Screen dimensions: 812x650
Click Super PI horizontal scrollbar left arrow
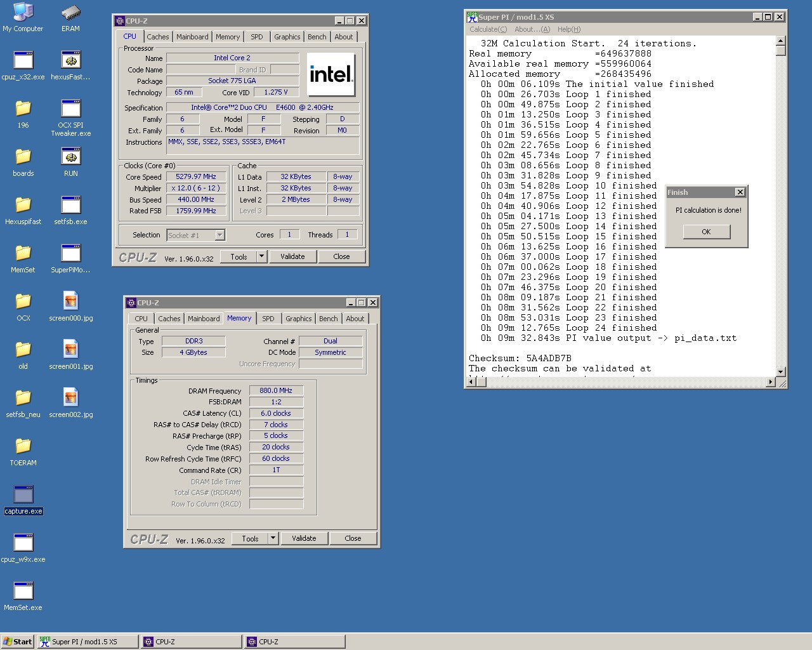471,382
